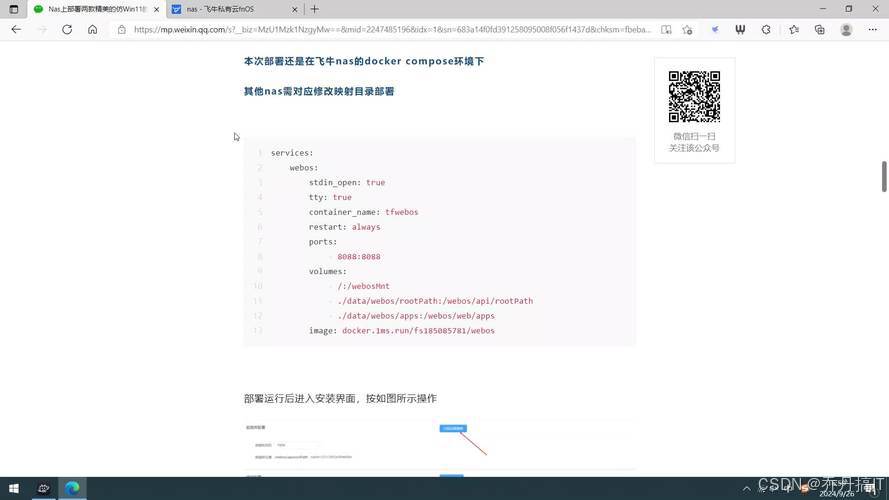Open the browser extensions menu
889x500 pixels.
766,29
